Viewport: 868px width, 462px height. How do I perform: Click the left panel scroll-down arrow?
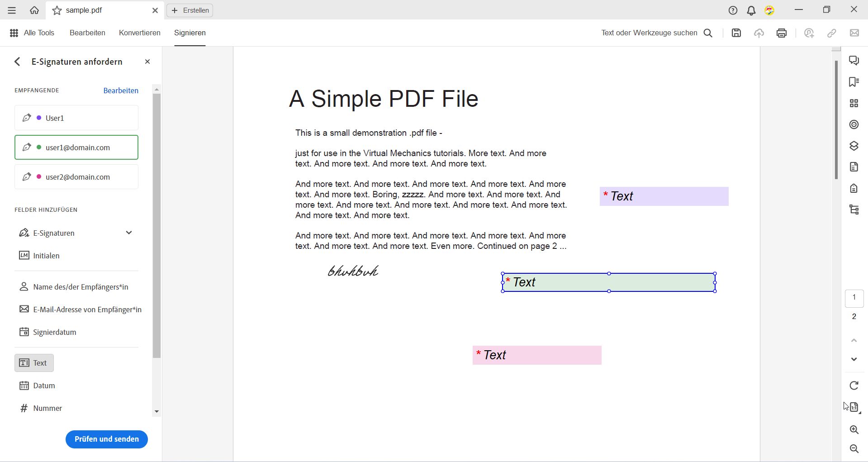tap(157, 412)
